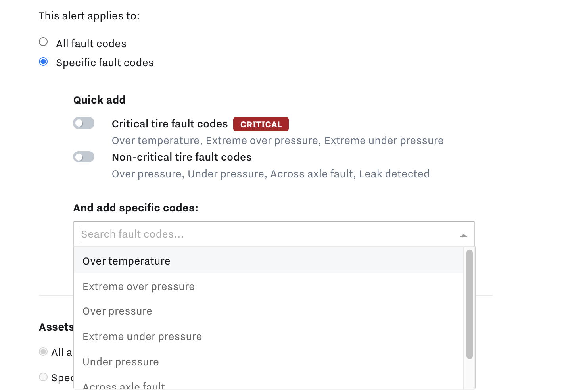The width and height of the screenshot is (564, 392).
Task: Enable the Critical tire fault codes toggle
Action: click(83, 123)
